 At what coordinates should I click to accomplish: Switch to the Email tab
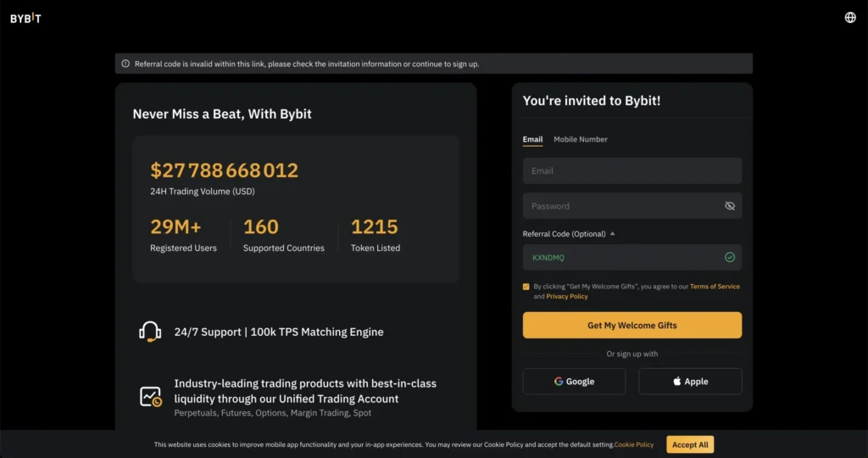(x=532, y=140)
